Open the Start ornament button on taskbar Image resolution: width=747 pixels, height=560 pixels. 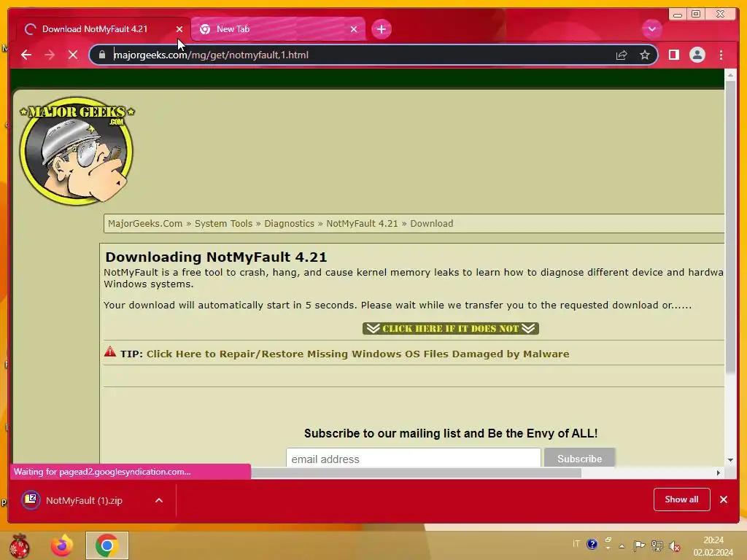pyautogui.click(x=20, y=545)
